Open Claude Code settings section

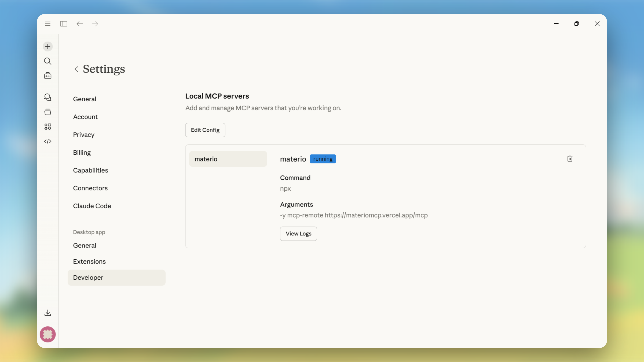click(x=92, y=206)
